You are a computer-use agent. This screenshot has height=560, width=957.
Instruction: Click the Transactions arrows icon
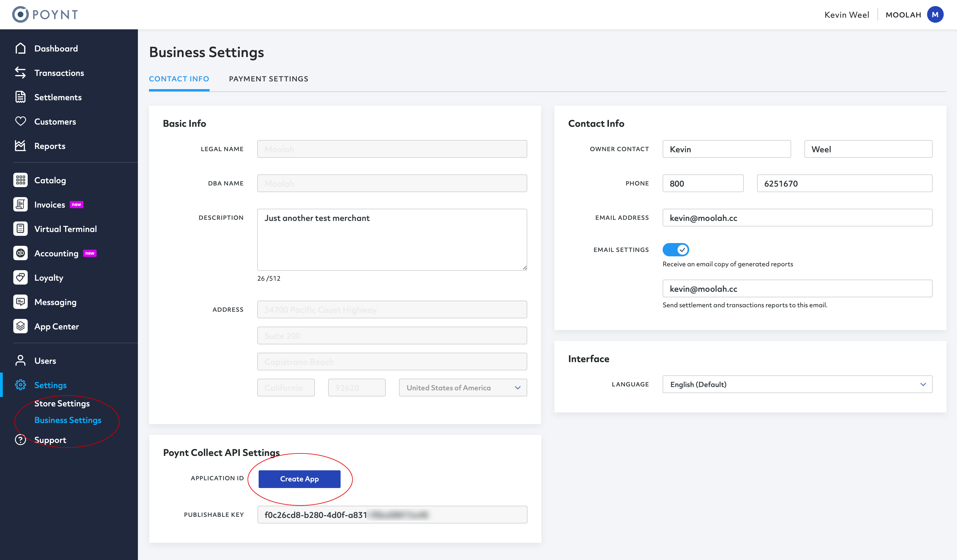point(20,73)
